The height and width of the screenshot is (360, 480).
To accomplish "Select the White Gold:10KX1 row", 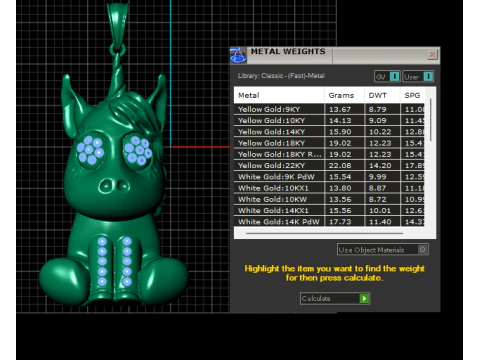I will [x=329, y=188].
